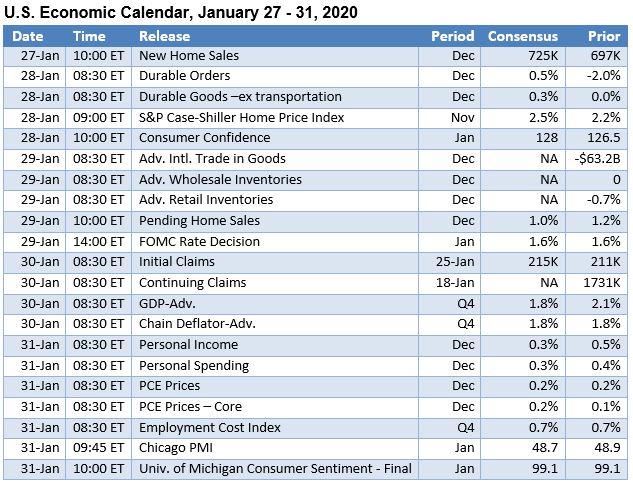Click the Univ. of Michigan Consumer Sentiment cell

point(275,468)
